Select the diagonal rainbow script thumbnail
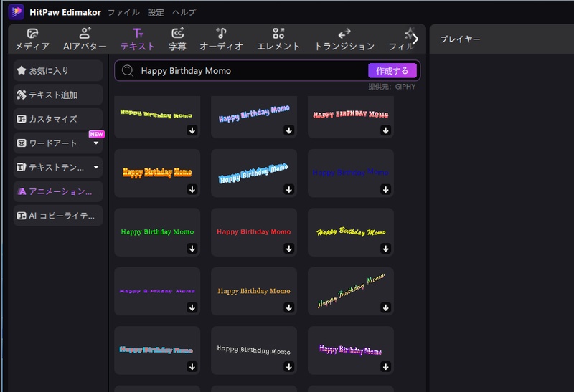Screen dimensions: 574x392 [350, 291]
